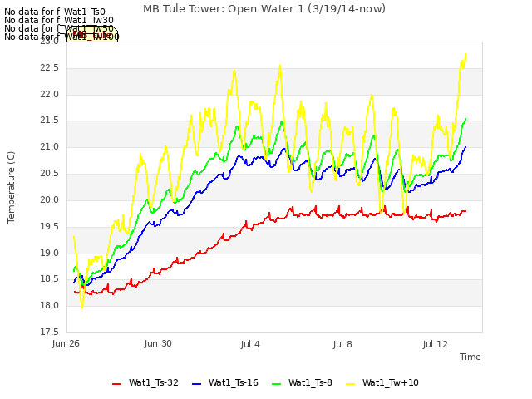Click the Wat1_Ts-8 legend label

(x=310, y=382)
